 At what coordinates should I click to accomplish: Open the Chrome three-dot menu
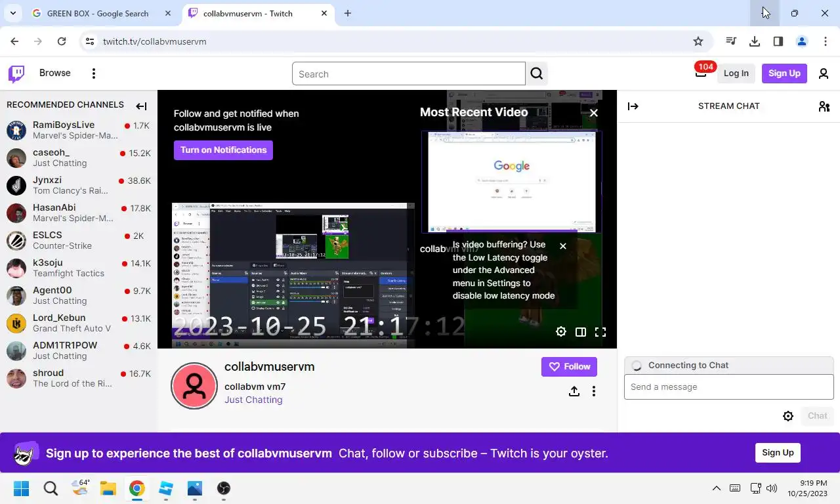click(826, 41)
